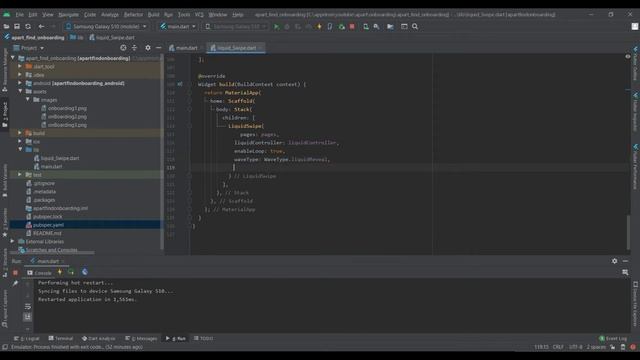Image resolution: width=640 pixels, height=360 pixels.
Task: Click the red error indicator in status bar
Action: click(633, 347)
